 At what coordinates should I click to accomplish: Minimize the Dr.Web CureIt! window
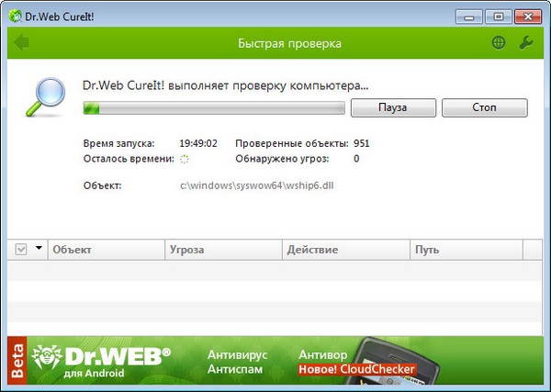(x=469, y=17)
